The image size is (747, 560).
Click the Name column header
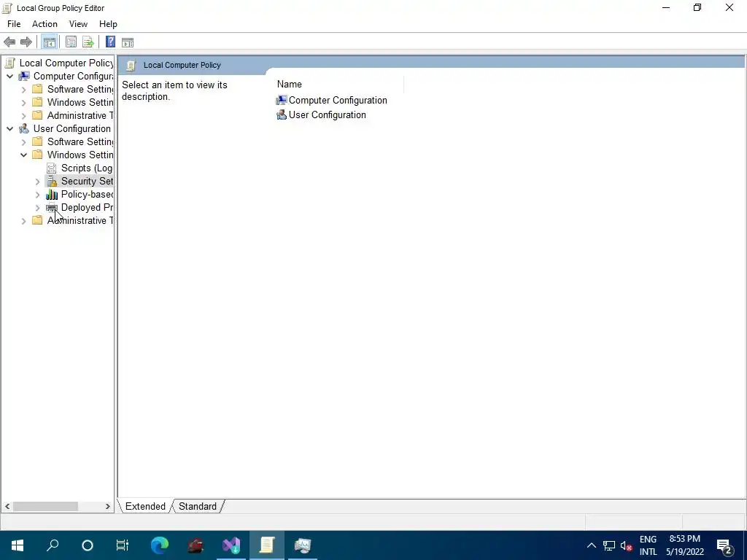tap(339, 85)
